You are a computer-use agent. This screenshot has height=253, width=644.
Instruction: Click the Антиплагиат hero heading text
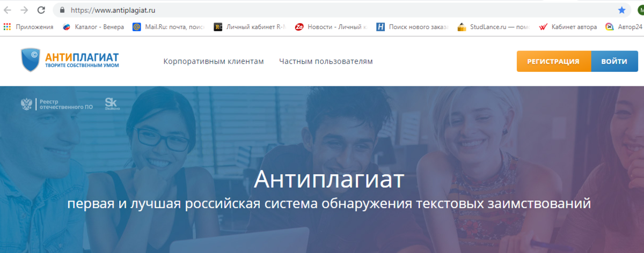pyautogui.click(x=328, y=180)
